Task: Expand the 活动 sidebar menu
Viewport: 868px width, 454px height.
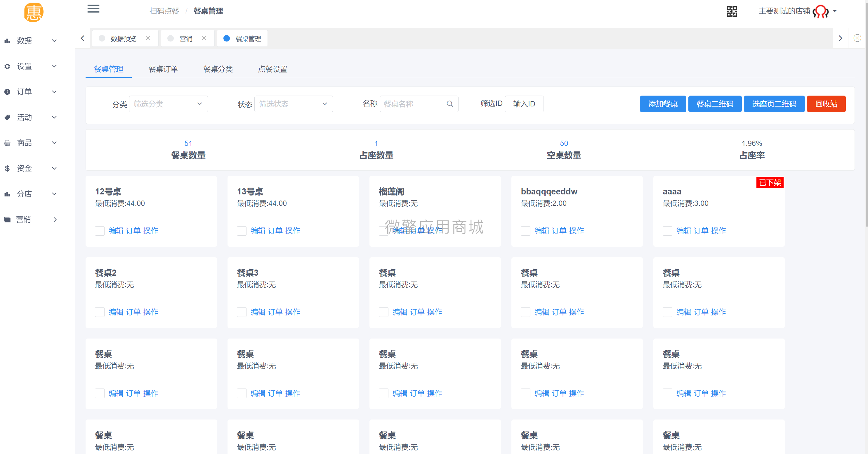Action: [x=54, y=118]
